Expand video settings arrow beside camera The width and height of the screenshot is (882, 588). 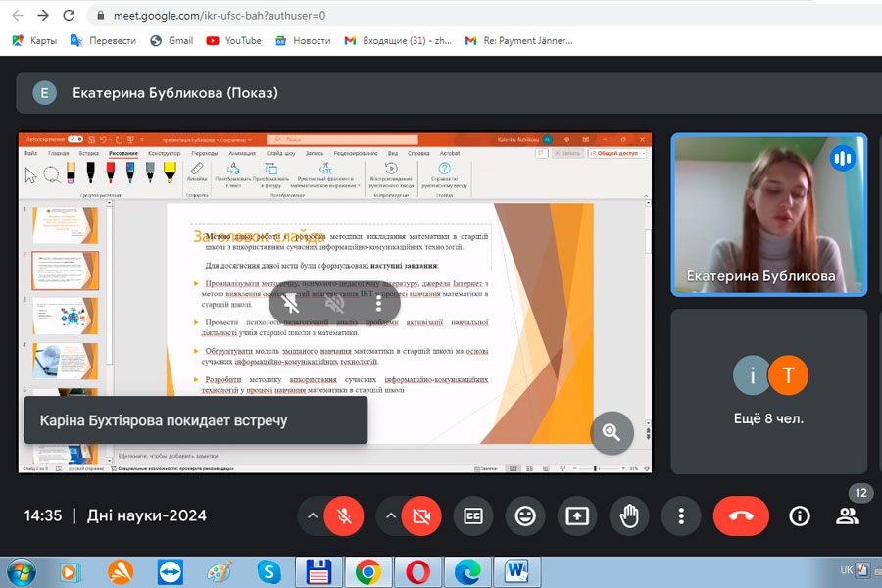tap(389, 516)
